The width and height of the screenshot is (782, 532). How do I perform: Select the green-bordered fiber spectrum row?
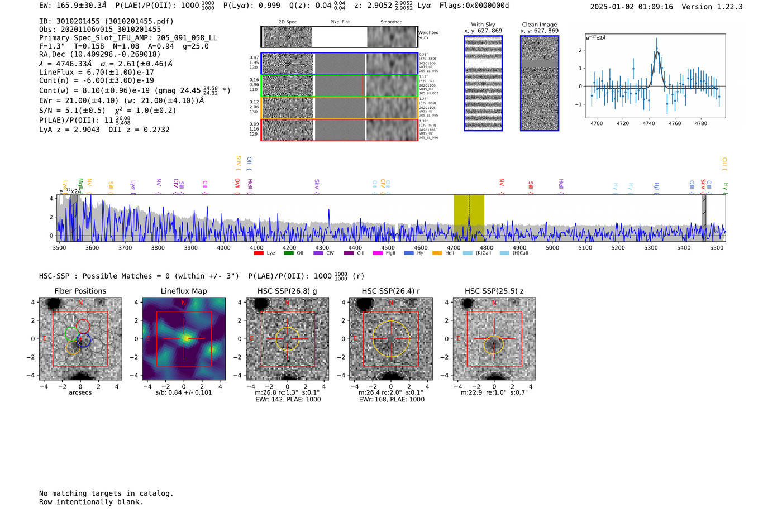[339, 86]
